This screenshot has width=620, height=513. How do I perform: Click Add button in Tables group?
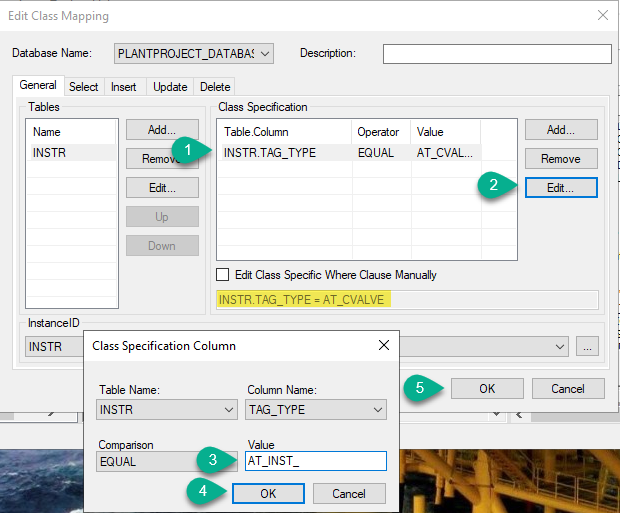click(x=162, y=130)
